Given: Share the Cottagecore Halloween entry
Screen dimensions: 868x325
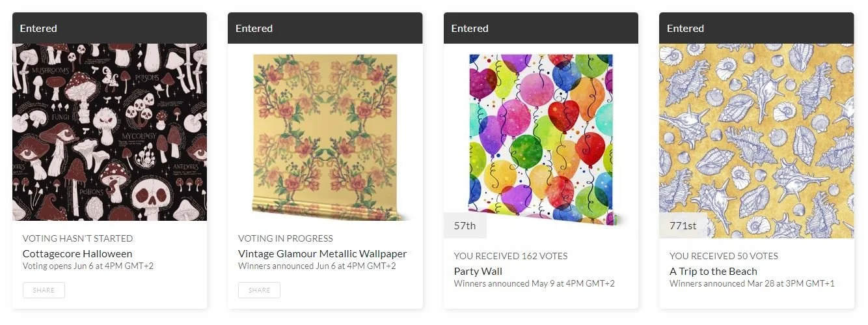Looking at the screenshot, I should click(x=44, y=290).
